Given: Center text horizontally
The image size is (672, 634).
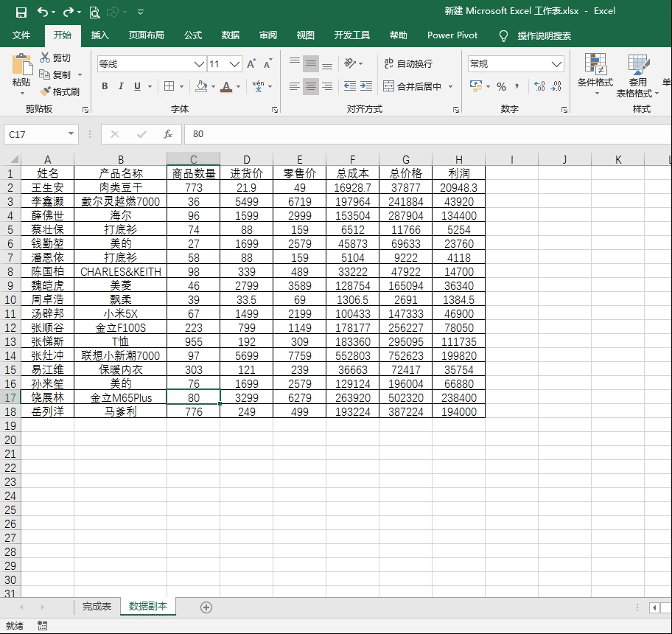Looking at the screenshot, I should (311, 86).
